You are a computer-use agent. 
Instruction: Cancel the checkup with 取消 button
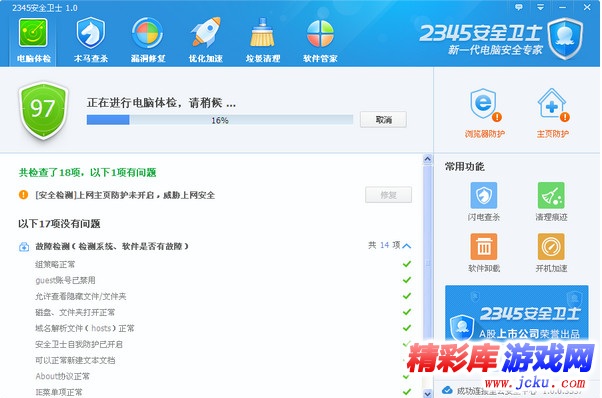coord(383,120)
